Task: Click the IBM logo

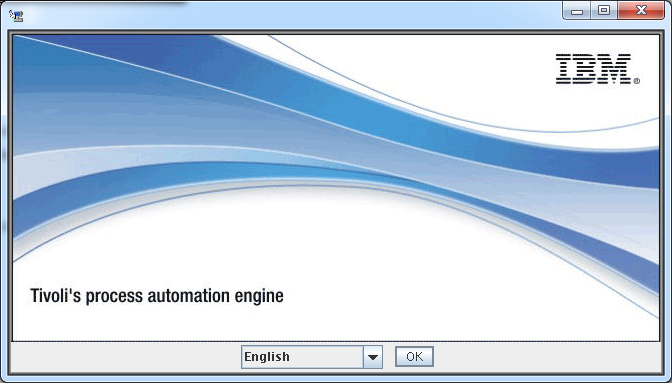Action: click(x=597, y=69)
